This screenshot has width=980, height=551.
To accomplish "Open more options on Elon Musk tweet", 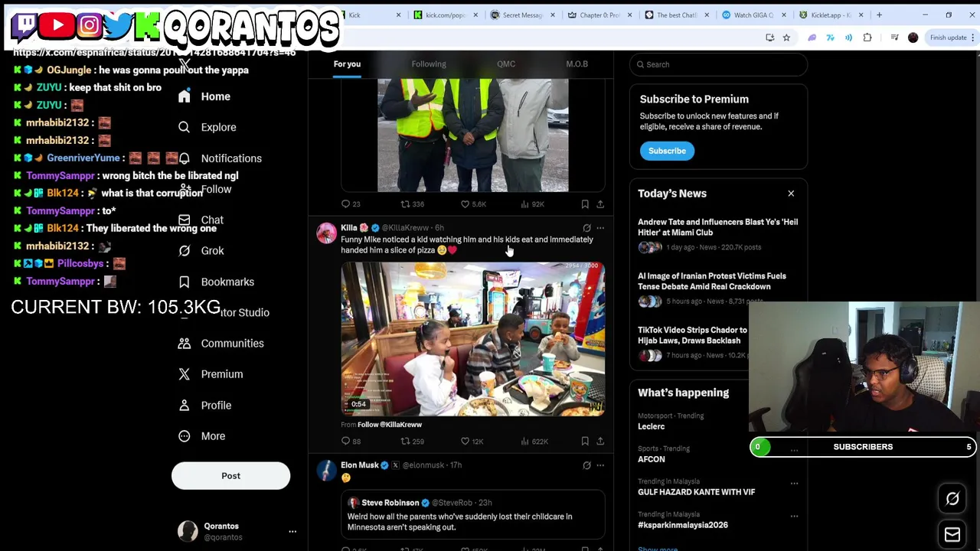I will (x=600, y=465).
